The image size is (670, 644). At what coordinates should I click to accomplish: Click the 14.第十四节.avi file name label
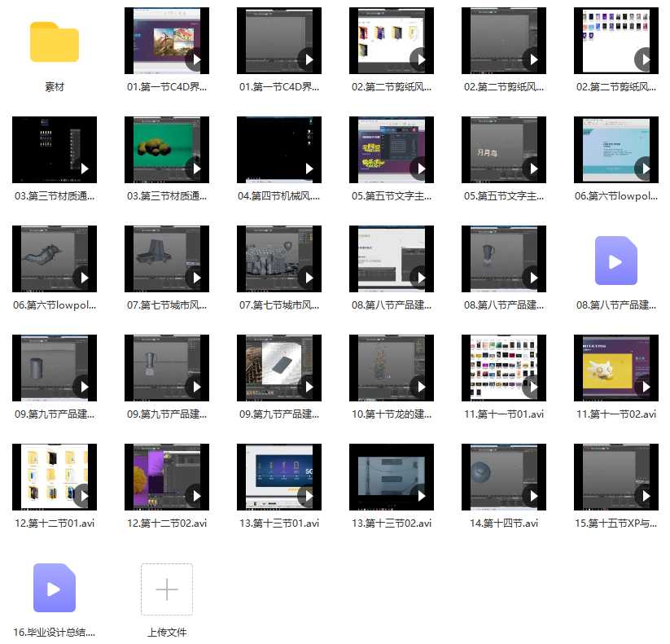[x=503, y=524]
